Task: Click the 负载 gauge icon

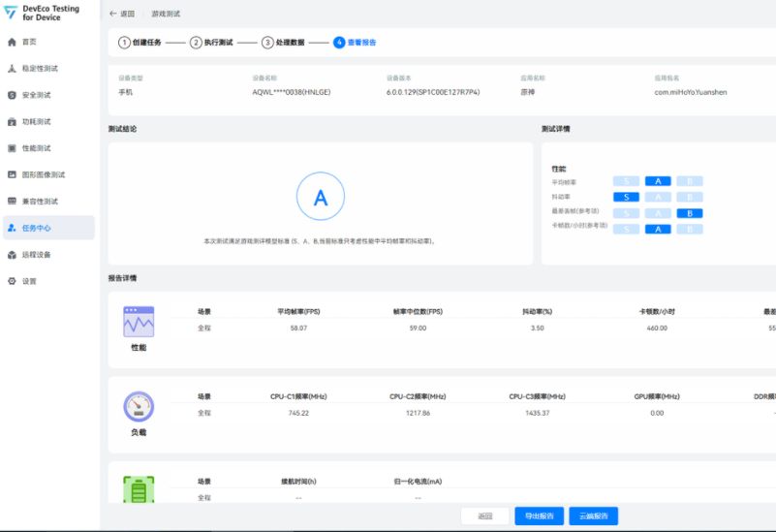Action: click(x=139, y=406)
